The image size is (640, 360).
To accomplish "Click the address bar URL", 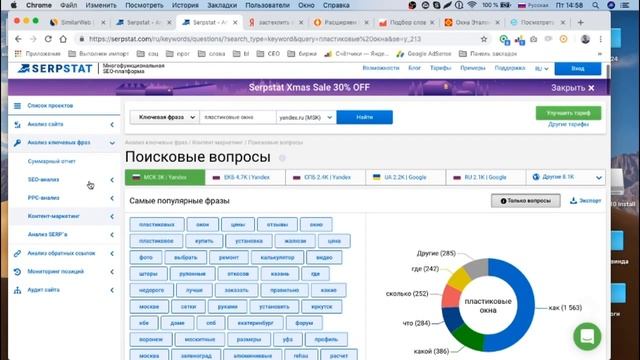I will pyautogui.click(x=254, y=39).
